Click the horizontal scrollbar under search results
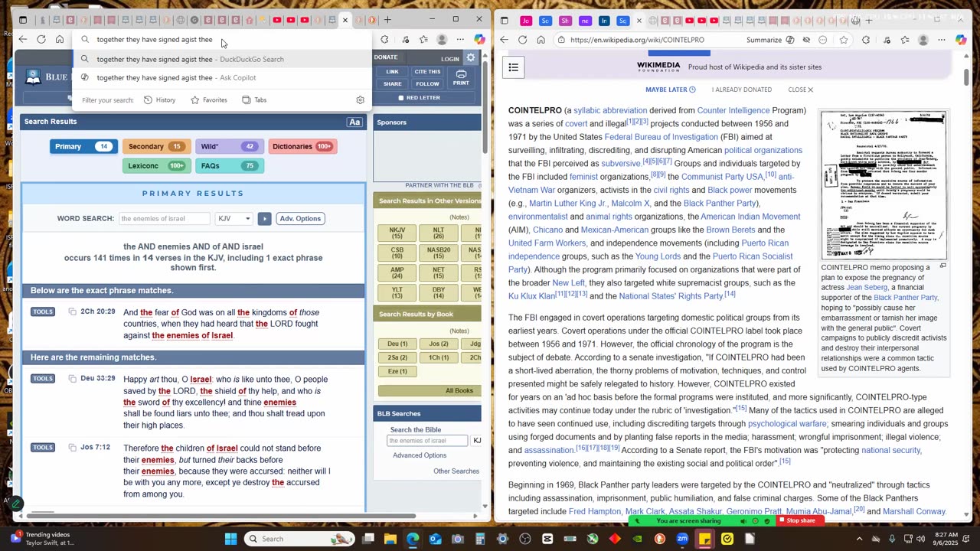 point(222,516)
